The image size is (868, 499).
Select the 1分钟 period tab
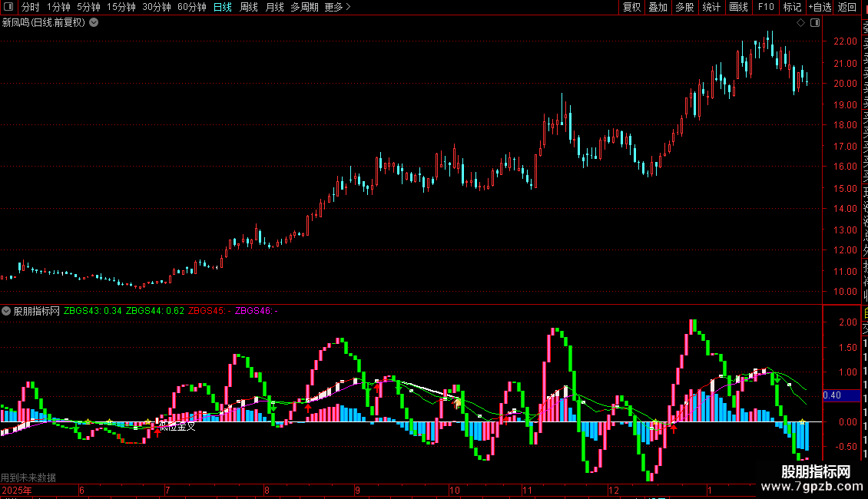click(x=58, y=7)
